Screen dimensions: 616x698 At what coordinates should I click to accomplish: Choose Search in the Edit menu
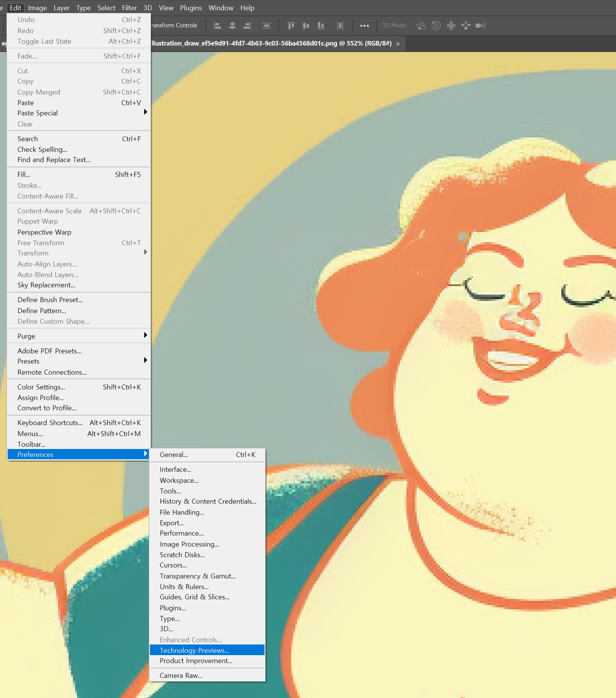tap(79, 139)
